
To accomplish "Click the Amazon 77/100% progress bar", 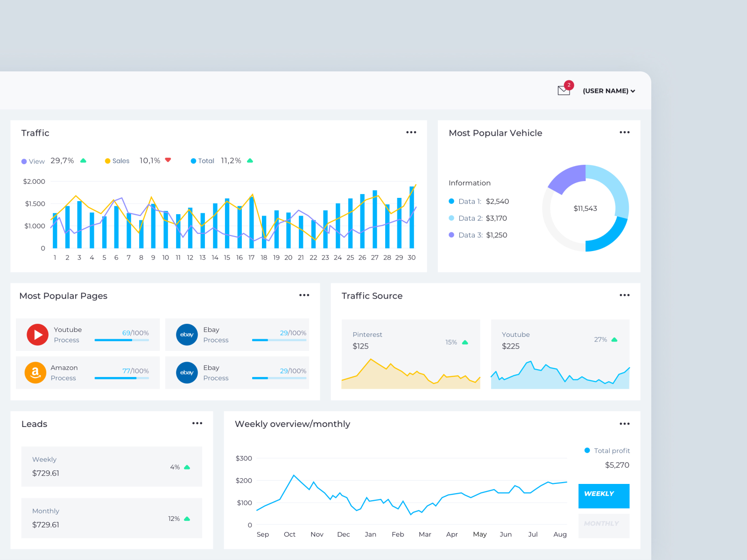I will [x=122, y=378].
